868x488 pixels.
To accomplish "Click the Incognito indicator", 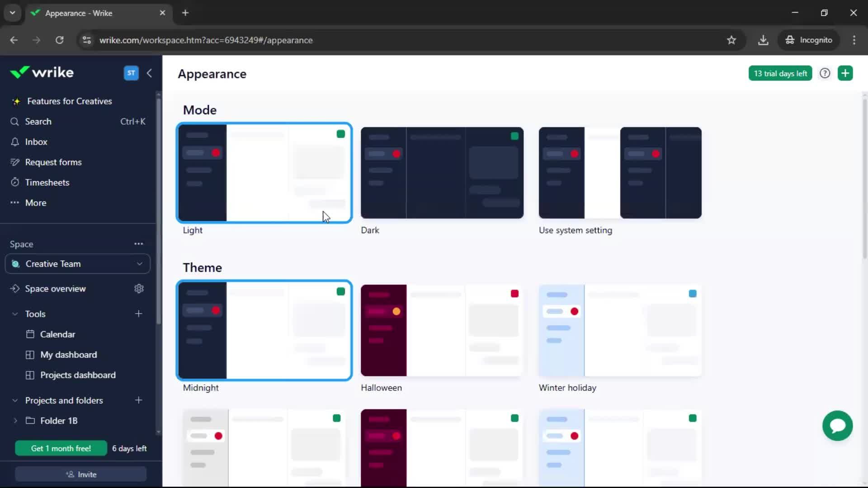I will (809, 40).
